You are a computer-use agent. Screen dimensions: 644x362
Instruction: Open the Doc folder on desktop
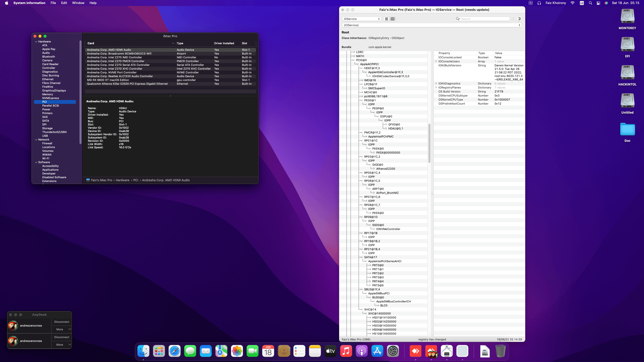(x=627, y=130)
